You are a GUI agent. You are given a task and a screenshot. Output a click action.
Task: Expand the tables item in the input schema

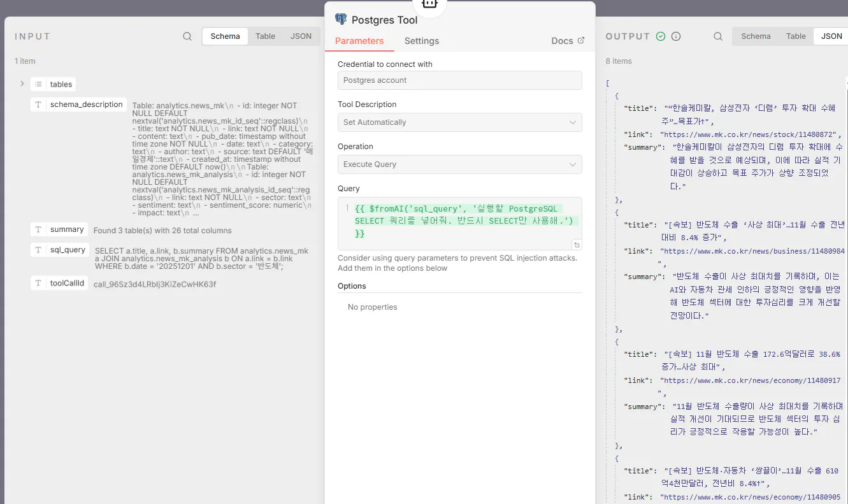pos(22,83)
